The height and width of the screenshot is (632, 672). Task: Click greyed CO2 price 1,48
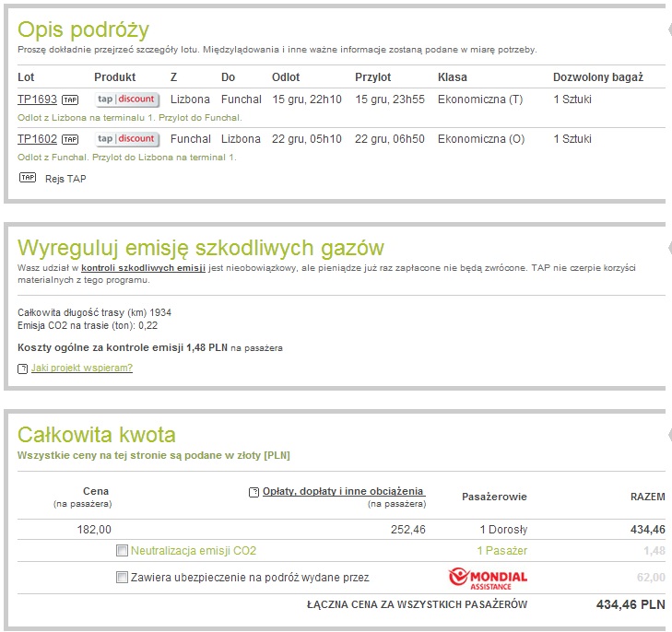pos(654,551)
